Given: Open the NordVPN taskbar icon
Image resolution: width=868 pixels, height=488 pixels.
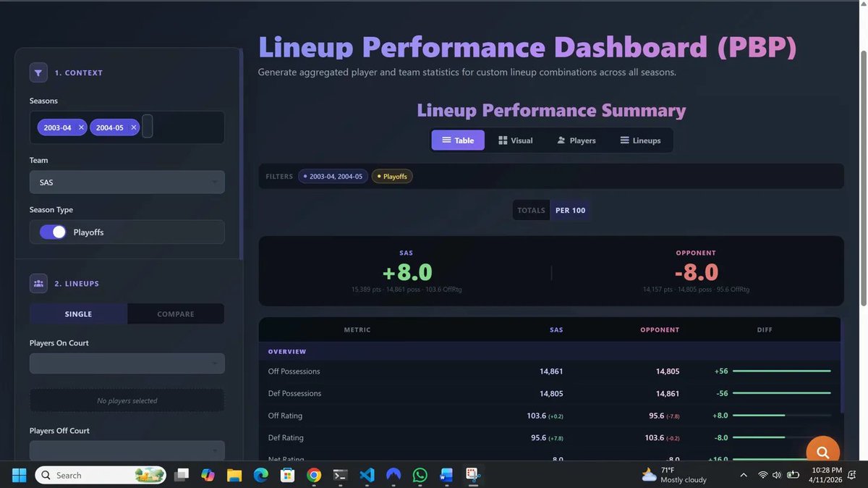Looking at the screenshot, I should click(x=393, y=475).
